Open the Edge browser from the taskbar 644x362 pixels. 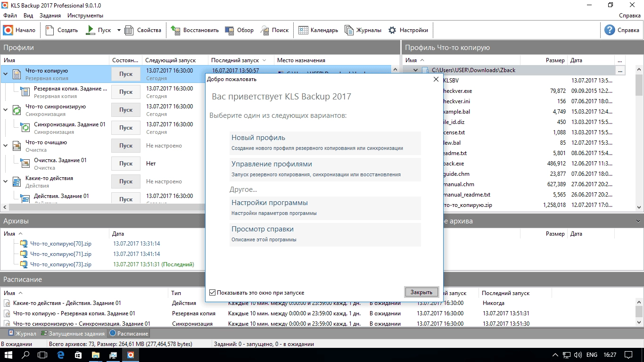60,354
